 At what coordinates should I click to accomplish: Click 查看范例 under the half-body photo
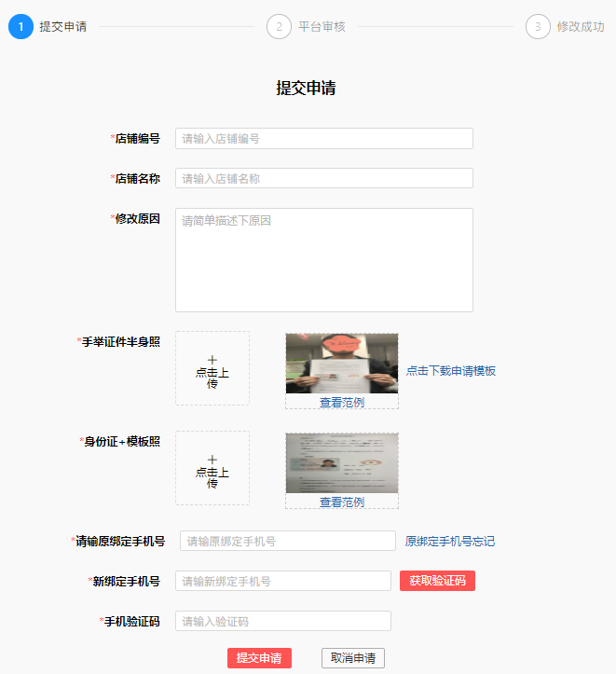click(342, 403)
